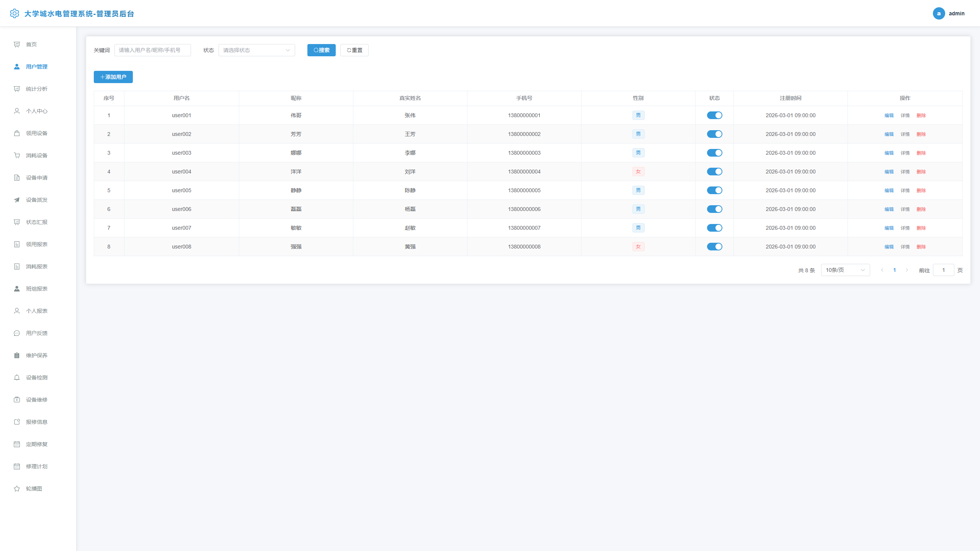Click the 定期修复 calendar icon
This screenshot has width=980, height=551.
(17, 444)
